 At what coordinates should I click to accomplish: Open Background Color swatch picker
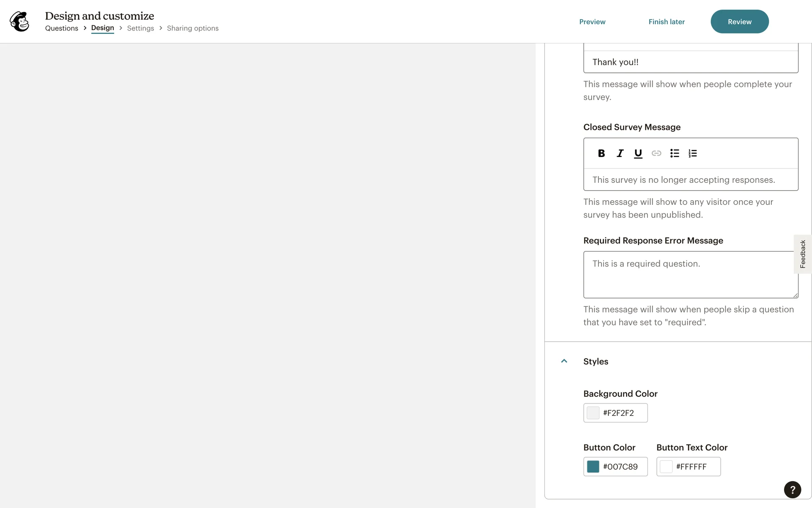(593, 413)
